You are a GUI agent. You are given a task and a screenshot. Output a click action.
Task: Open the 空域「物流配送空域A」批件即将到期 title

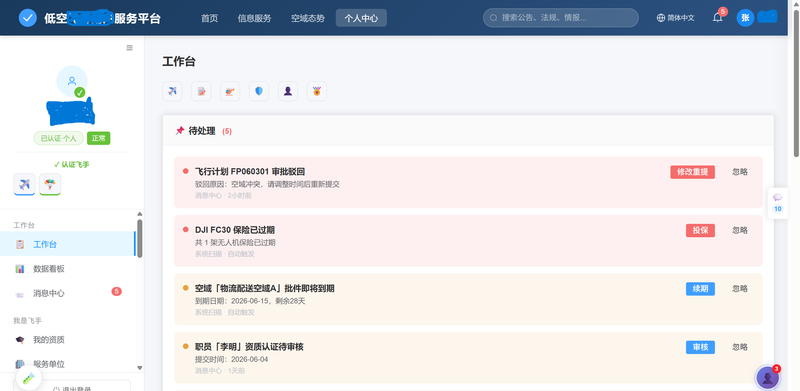tap(264, 288)
